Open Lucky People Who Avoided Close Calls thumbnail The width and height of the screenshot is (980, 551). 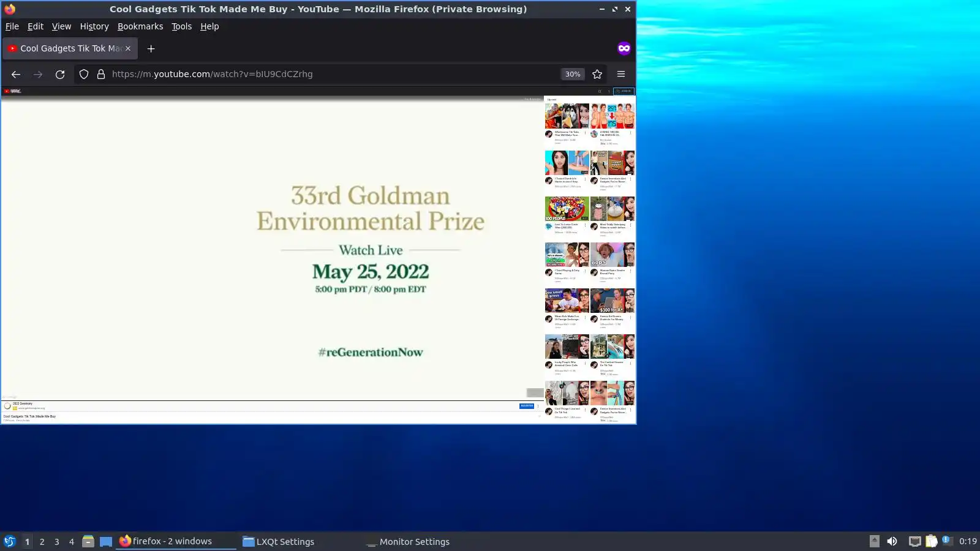point(567,347)
